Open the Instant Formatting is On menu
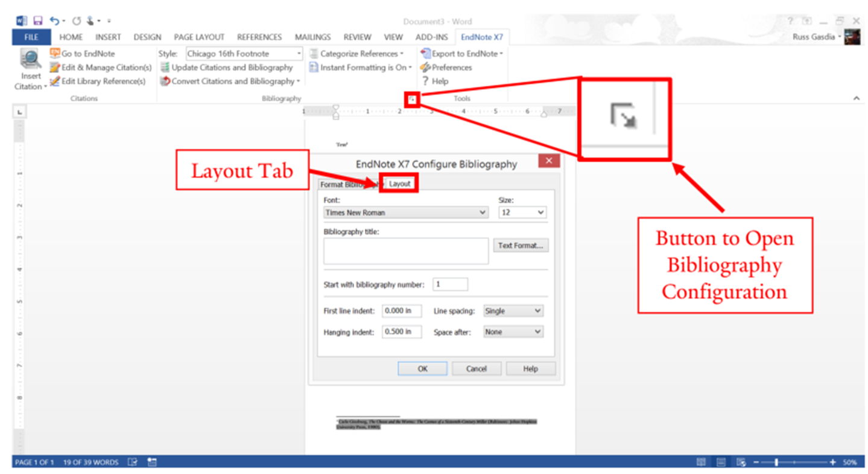 [360, 68]
